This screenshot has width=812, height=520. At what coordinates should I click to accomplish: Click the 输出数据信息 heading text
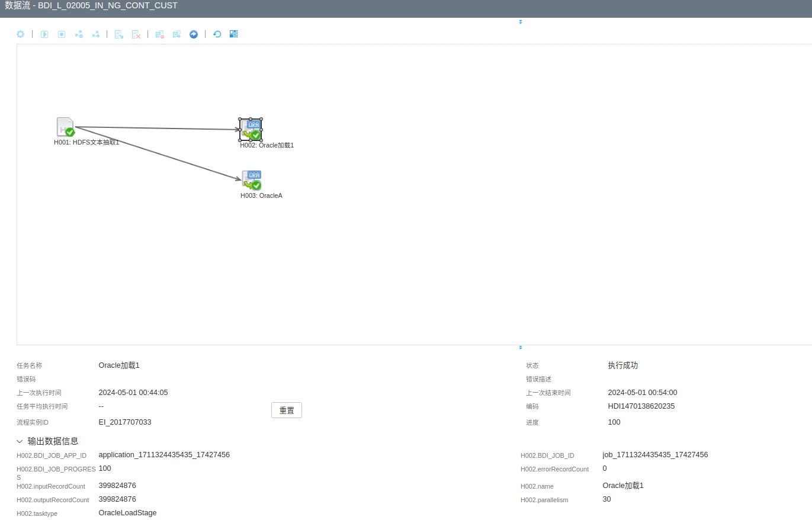[x=53, y=441]
